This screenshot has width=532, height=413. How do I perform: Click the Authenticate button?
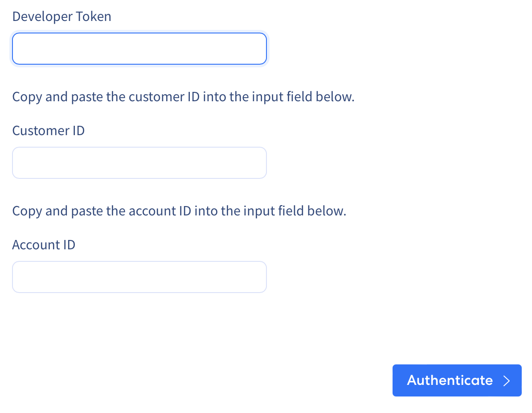[x=457, y=380]
